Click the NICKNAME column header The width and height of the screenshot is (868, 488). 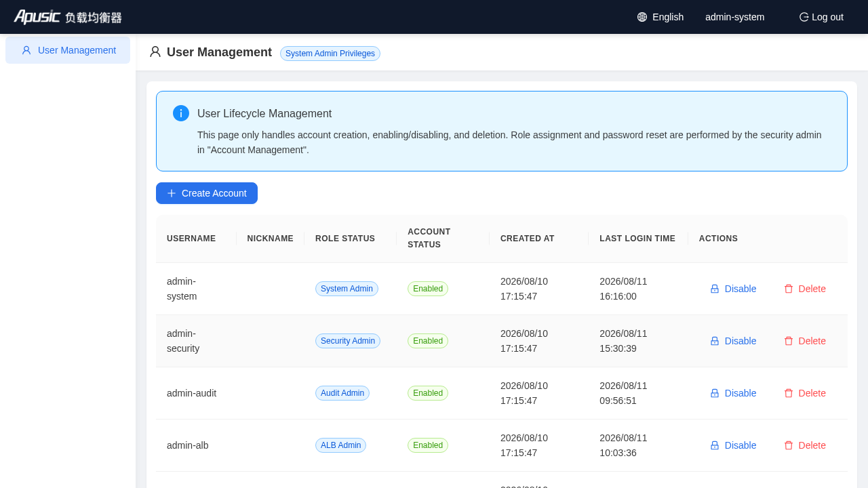[270, 239]
